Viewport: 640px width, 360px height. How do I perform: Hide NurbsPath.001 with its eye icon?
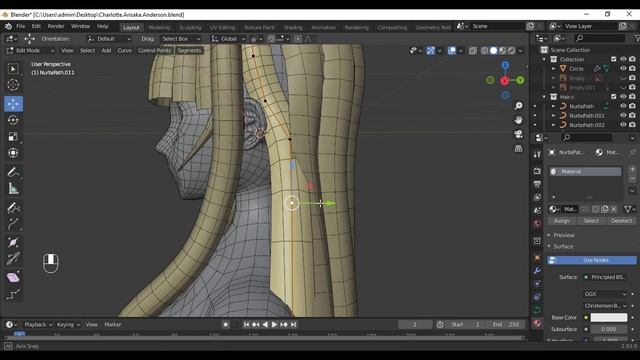coord(623,116)
